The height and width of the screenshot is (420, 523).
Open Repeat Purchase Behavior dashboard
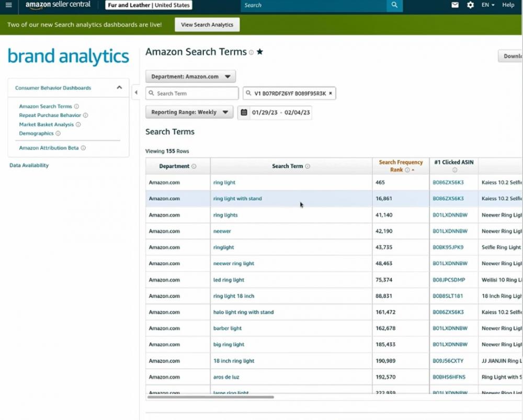(50, 116)
